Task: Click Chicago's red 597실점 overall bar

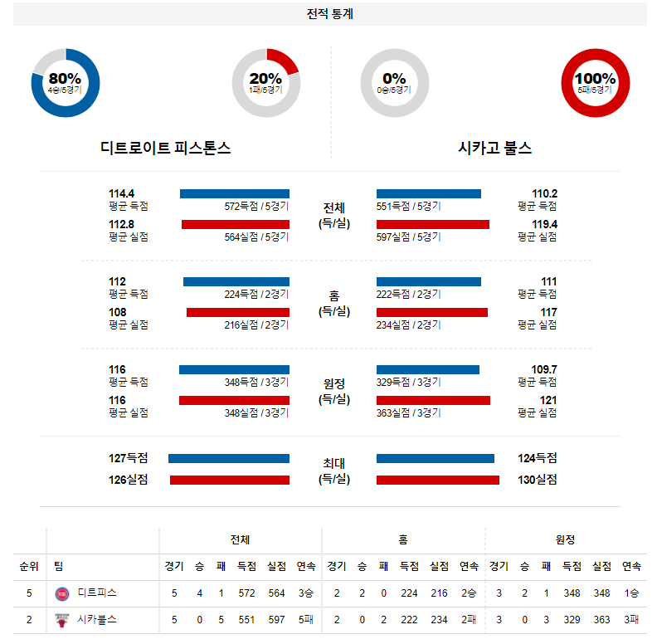Action: [433, 225]
